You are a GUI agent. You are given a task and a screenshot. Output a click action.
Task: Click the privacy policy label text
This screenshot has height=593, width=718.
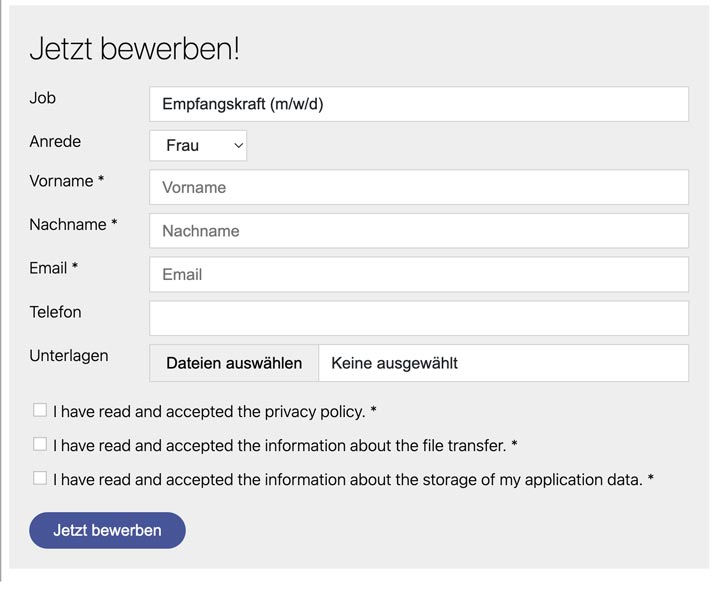(214, 412)
